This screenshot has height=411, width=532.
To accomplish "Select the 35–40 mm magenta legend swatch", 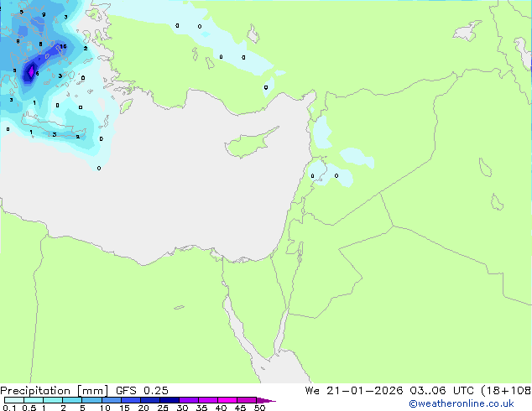I will 207,400.
